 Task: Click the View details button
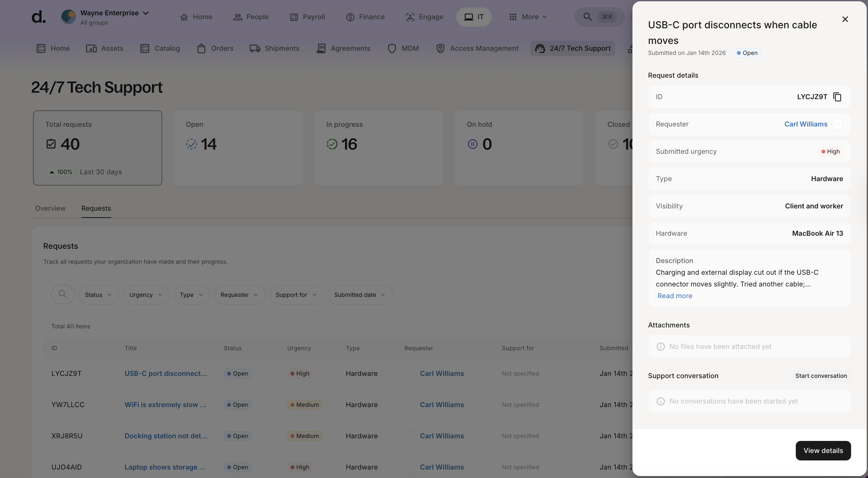(822, 450)
